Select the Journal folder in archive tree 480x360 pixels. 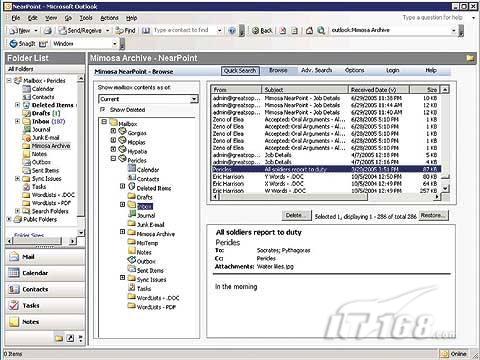[x=146, y=216]
